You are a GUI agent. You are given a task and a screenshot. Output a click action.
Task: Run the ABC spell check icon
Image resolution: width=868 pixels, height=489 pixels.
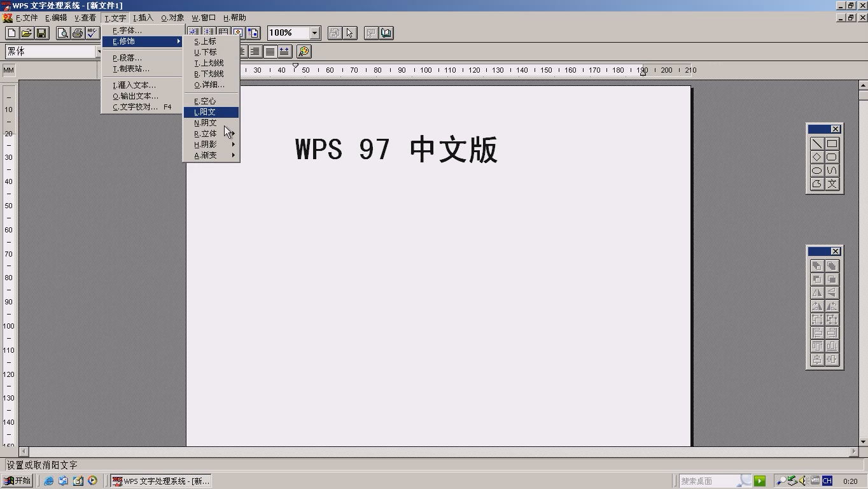coord(93,33)
